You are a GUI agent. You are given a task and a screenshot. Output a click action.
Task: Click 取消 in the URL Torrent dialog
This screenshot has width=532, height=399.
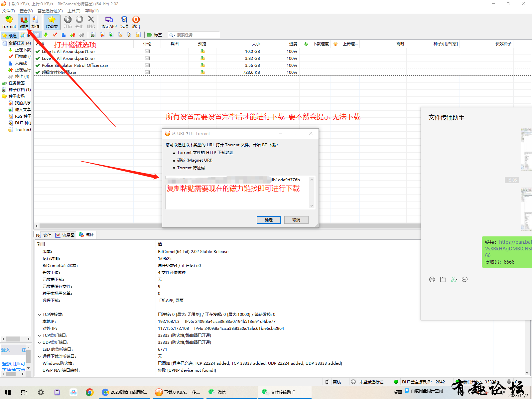coord(296,220)
